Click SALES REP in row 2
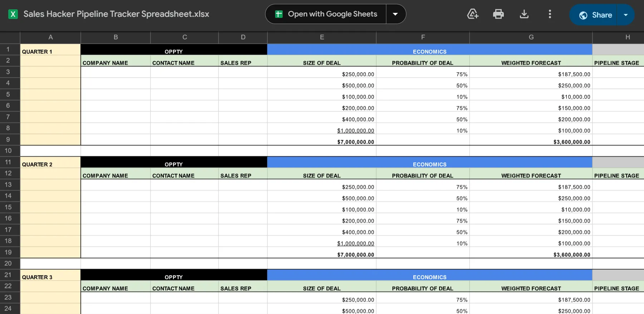 [x=243, y=61]
